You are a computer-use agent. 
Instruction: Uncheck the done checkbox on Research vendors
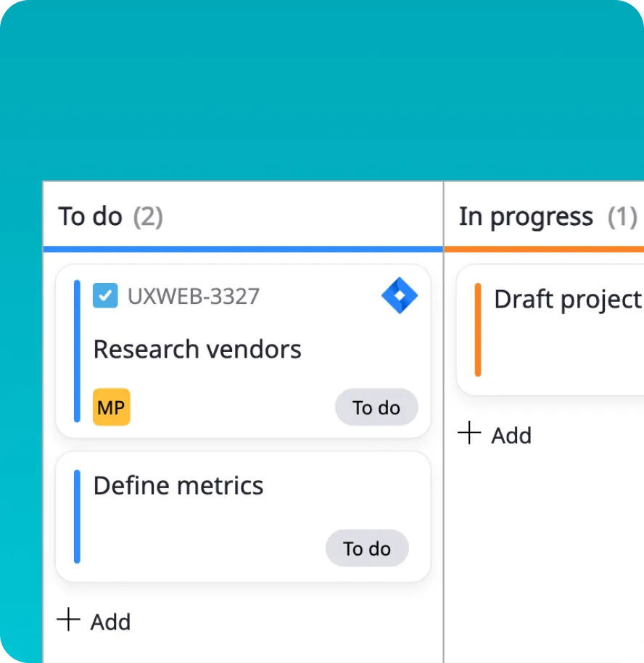105,296
